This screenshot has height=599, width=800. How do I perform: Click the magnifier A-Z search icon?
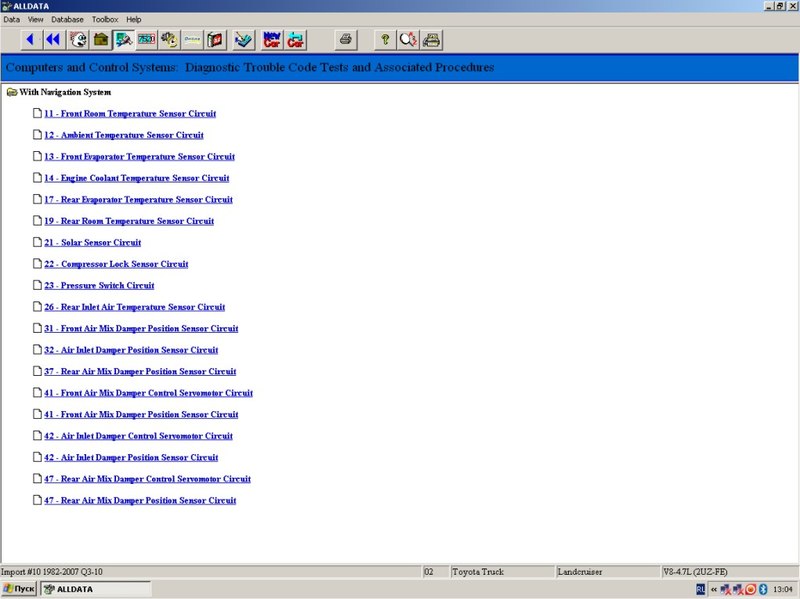coord(408,40)
